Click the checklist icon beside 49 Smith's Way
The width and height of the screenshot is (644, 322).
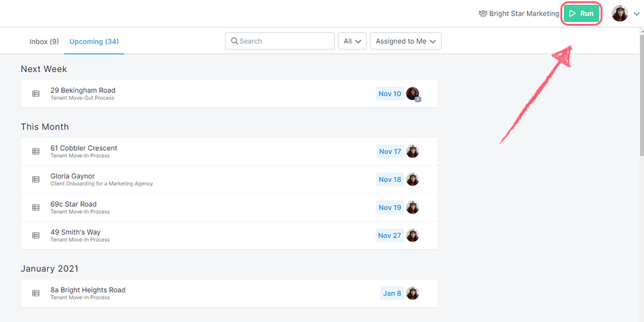36,235
